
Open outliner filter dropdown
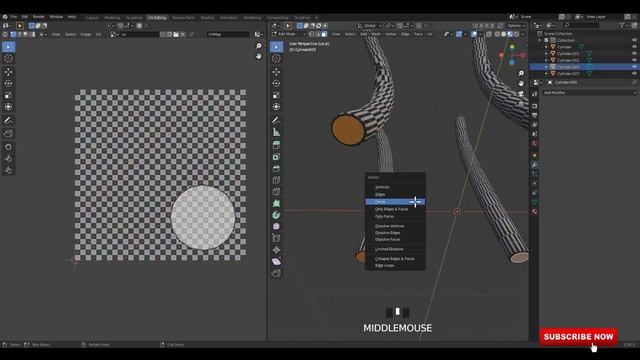pos(624,25)
